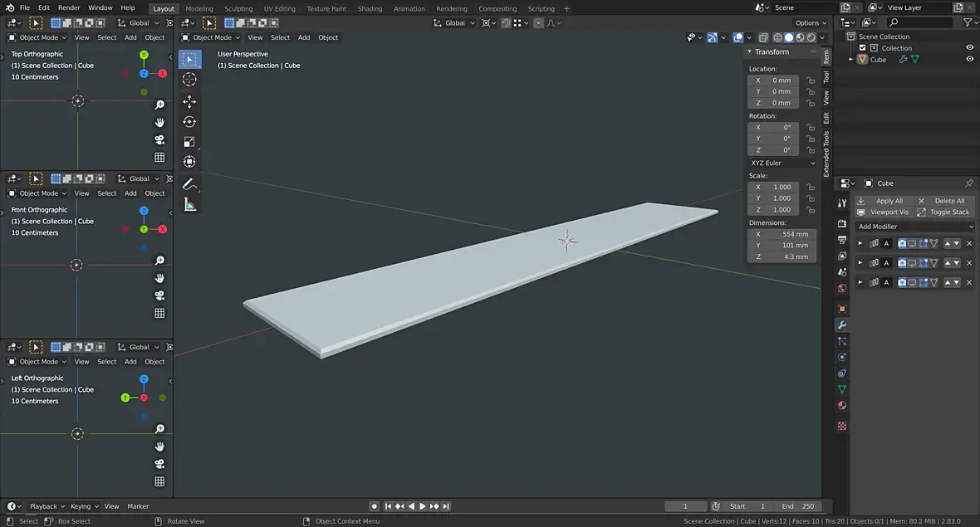Select the Transform tool

[189, 162]
